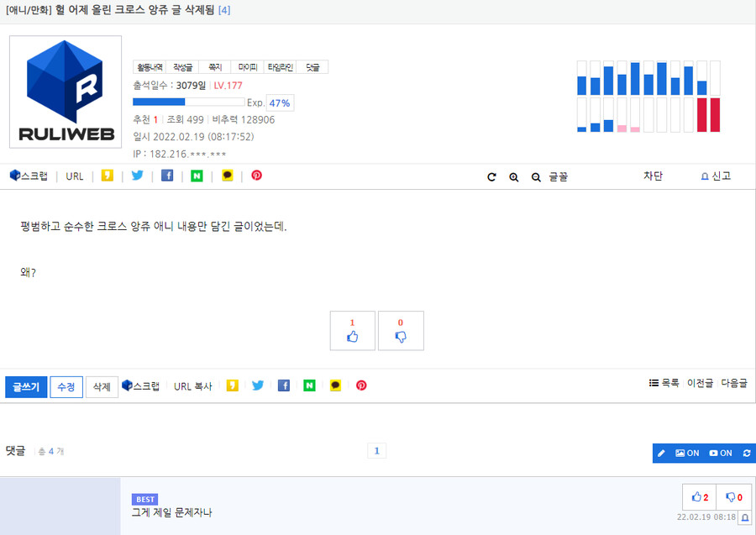This screenshot has width=756, height=535.
Task: Toggle the comment display ON switch
Action: (x=721, y=453)
